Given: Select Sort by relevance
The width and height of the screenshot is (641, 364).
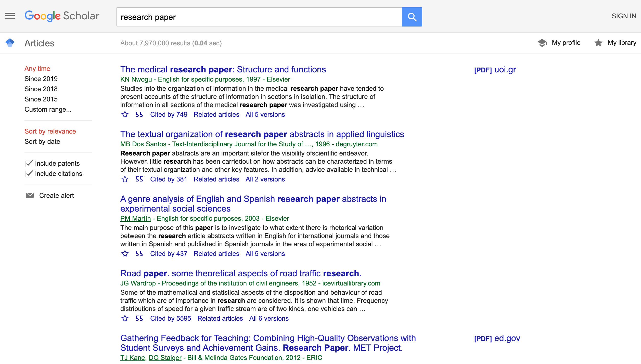Looking at the screenshot, I should click(x=50, y=131).
